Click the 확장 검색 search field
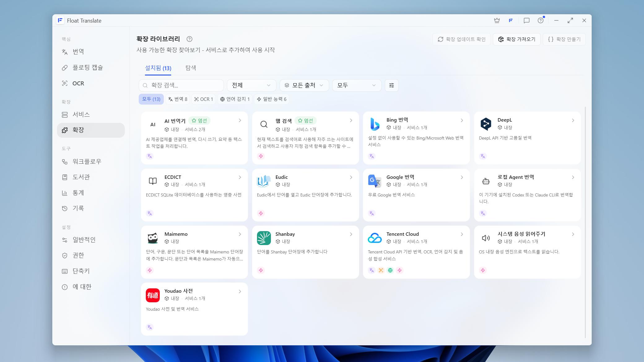 point(181,85)
